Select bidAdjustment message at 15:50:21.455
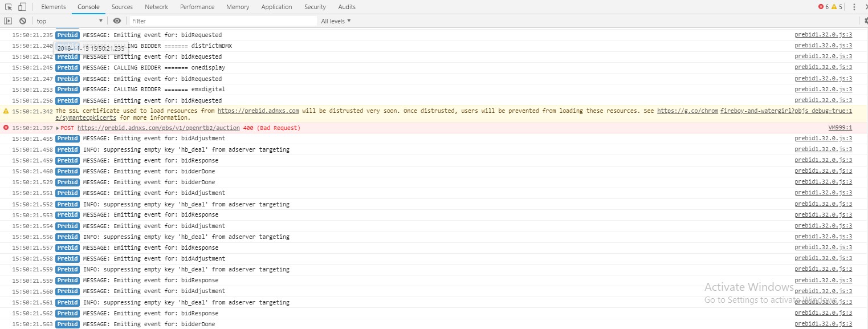 pyautogui.click(x=154, y=138)
